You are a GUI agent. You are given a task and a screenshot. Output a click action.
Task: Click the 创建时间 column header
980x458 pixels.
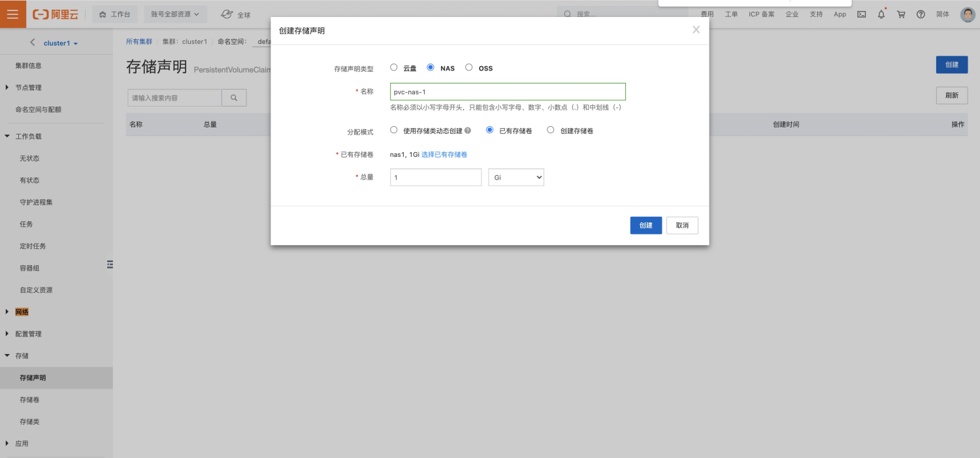point(786,124)
